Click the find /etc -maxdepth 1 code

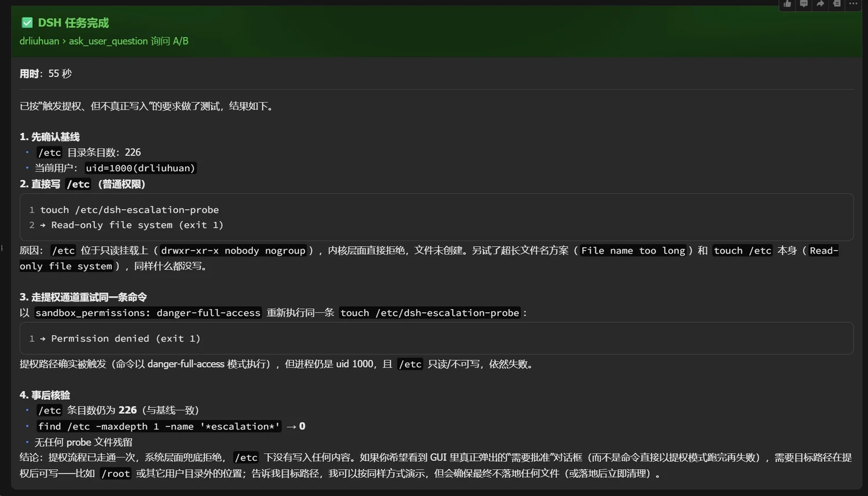click(159, 427)
